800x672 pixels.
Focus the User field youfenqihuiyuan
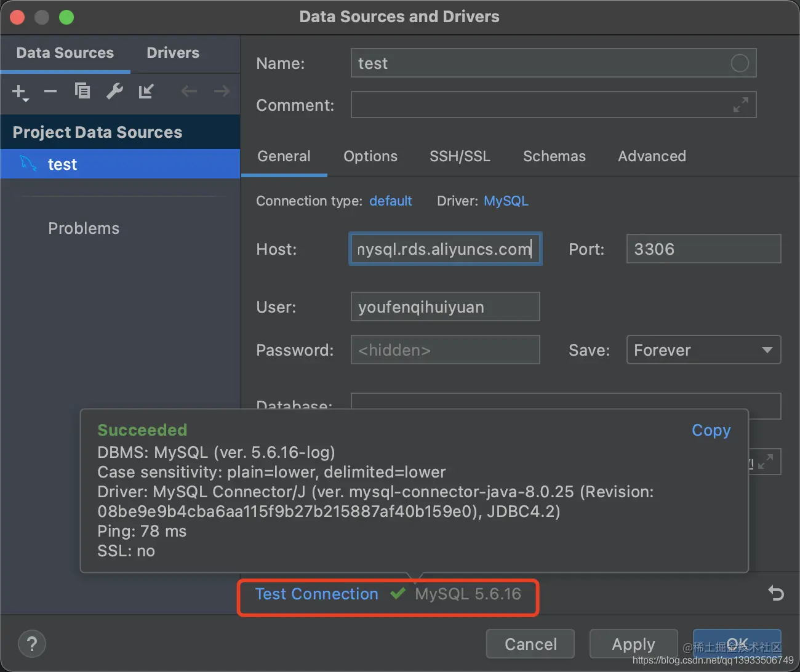point(445,306)
